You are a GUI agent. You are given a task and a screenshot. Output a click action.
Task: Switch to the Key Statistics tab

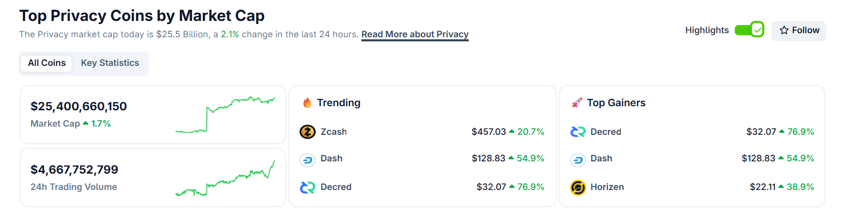pos(110,63)
